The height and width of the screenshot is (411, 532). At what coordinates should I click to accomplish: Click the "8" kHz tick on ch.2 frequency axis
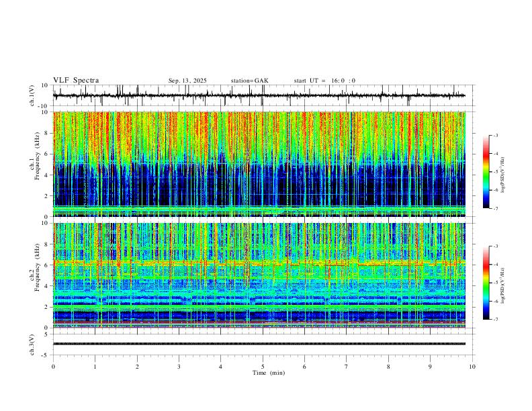[x=47, y=244]
